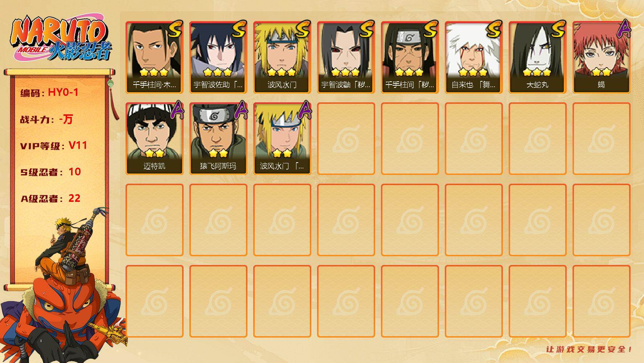Viewport: 644px width, 363px height.
Task: Select the 宇智波鼬「秽… card
Action: tap(346, 57)
